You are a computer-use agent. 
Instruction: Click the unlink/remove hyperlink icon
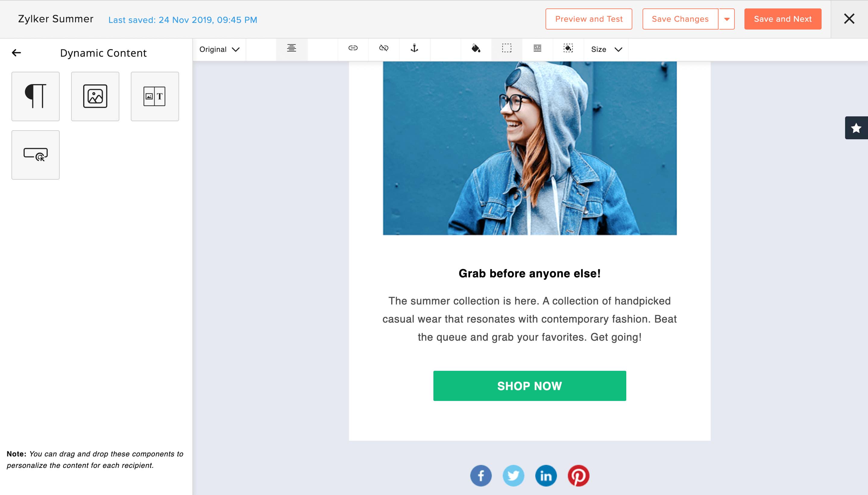tap(383, 49)
